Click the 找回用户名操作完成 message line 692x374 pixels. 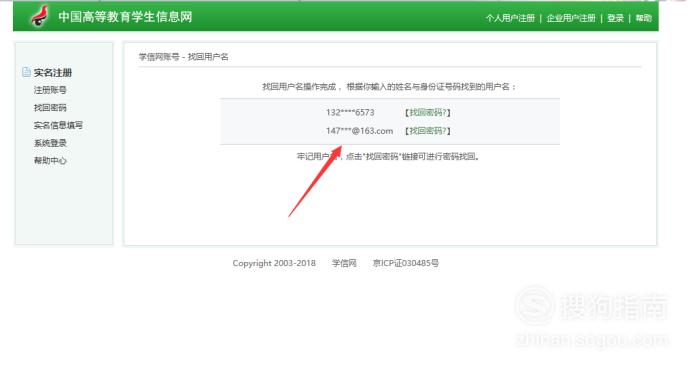[389, 87]
